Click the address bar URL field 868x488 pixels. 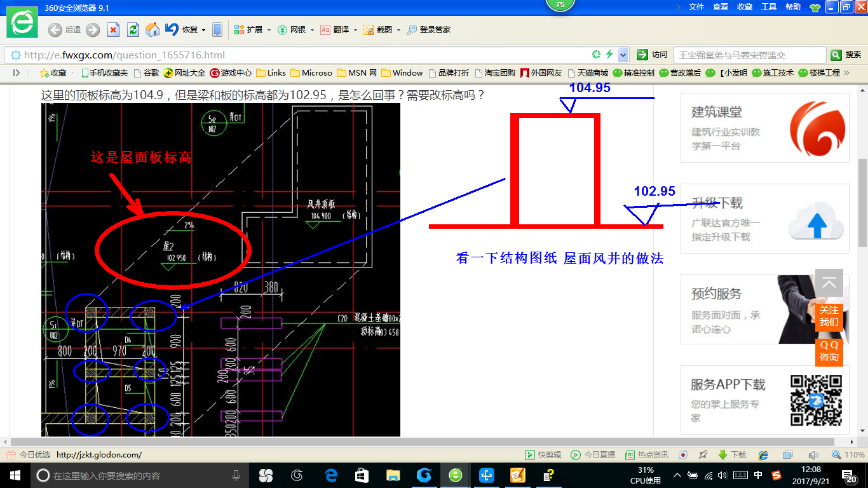(x=305, y=55)
